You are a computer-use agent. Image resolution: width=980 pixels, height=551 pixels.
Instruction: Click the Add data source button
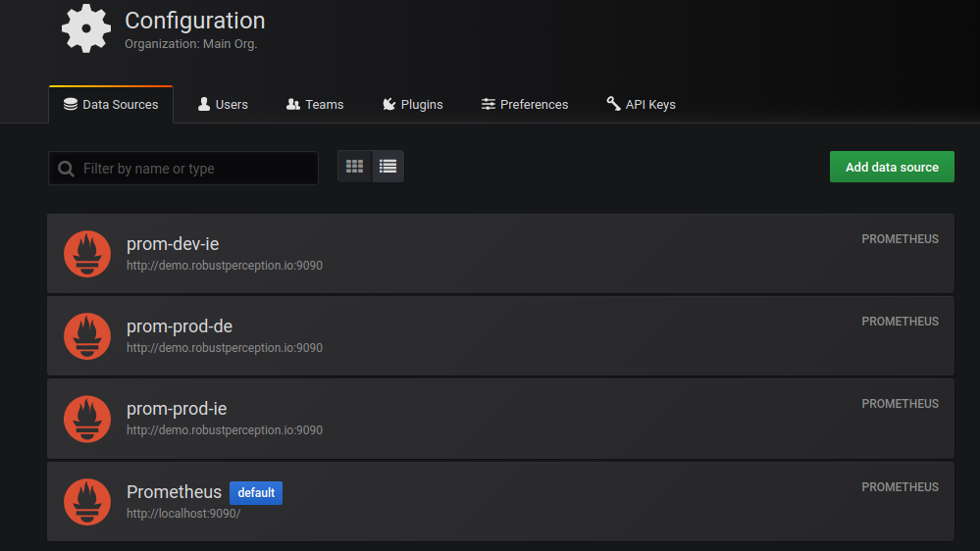coord(892,167)
